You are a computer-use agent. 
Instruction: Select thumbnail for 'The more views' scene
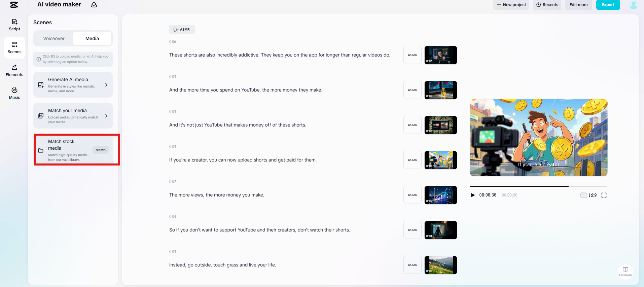(441, 195)
